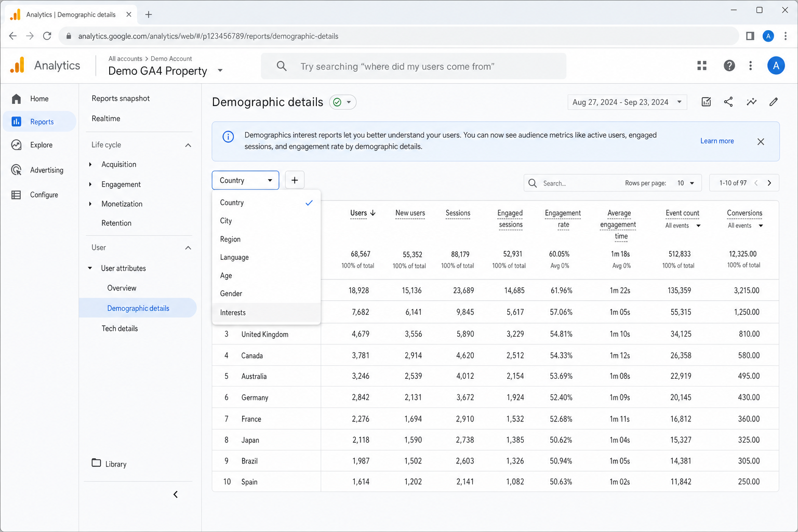Click the info icon in the banner

[x=228, y=137]
